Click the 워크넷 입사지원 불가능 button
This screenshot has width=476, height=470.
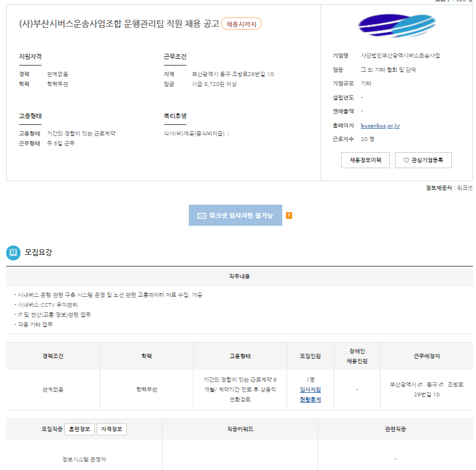235,215
